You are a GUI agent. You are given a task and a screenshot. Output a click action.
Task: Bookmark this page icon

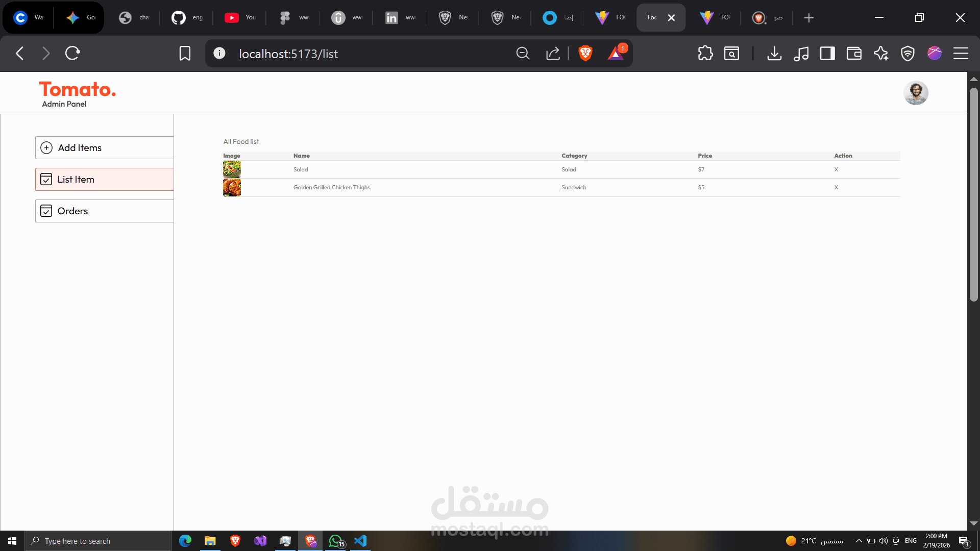coord(185,54)
